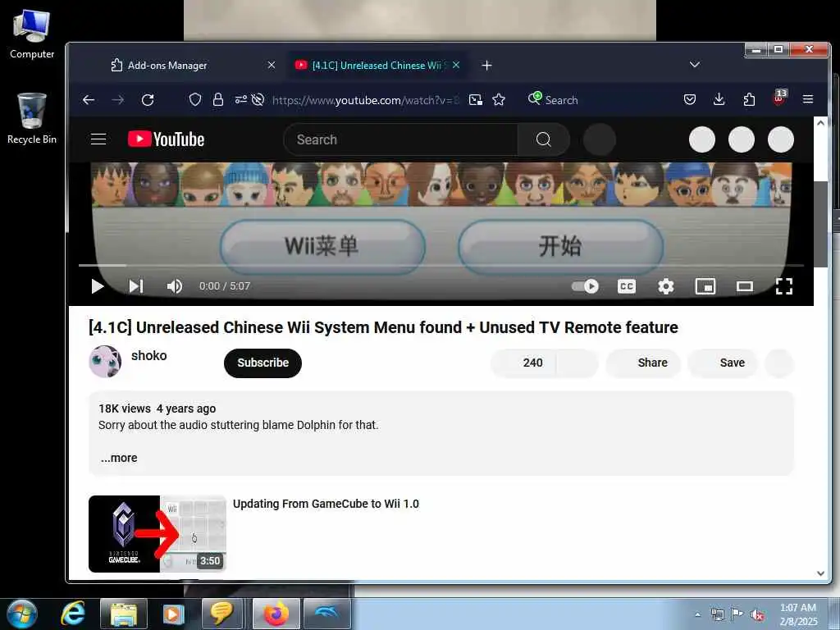Open Windows Media Player on the taskbar
The width and height of the screenshot is (840, 630).
[173, 614]
